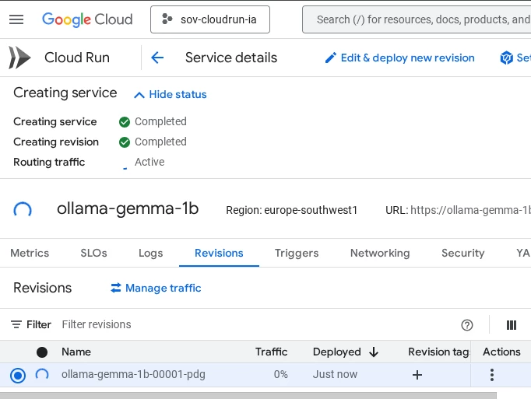The image size is (531, 420).
Task: Click the Cloud Run product icon
Action: tap(20, 58)
